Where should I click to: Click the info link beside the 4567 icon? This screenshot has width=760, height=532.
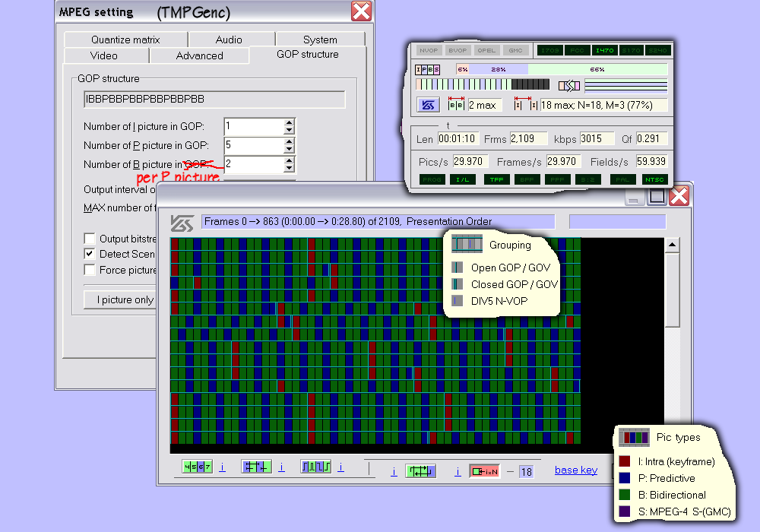222,467
